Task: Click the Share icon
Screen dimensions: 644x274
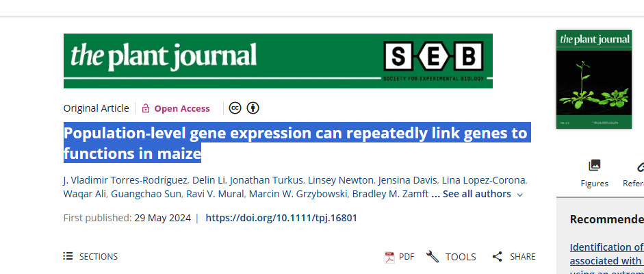Action: [498, 257]
